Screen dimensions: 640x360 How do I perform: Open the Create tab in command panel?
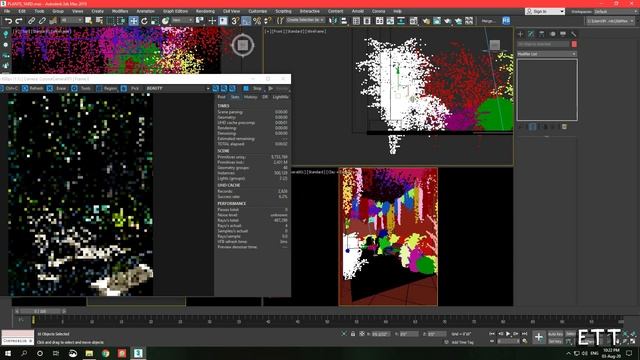tap(520, 34)
